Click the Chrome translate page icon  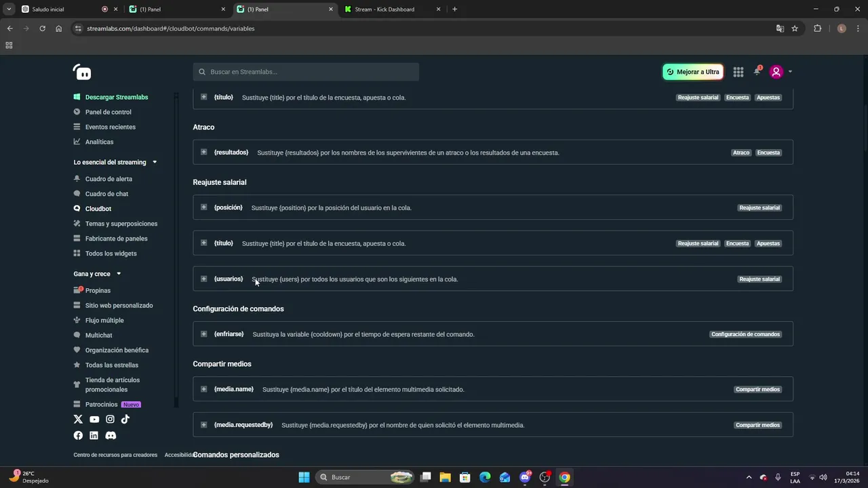pos(780,28)
